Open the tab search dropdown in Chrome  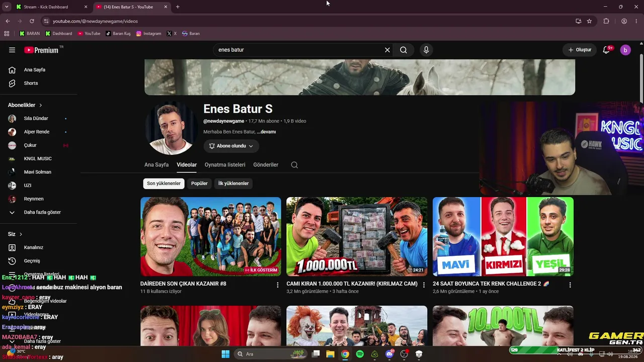7,7
